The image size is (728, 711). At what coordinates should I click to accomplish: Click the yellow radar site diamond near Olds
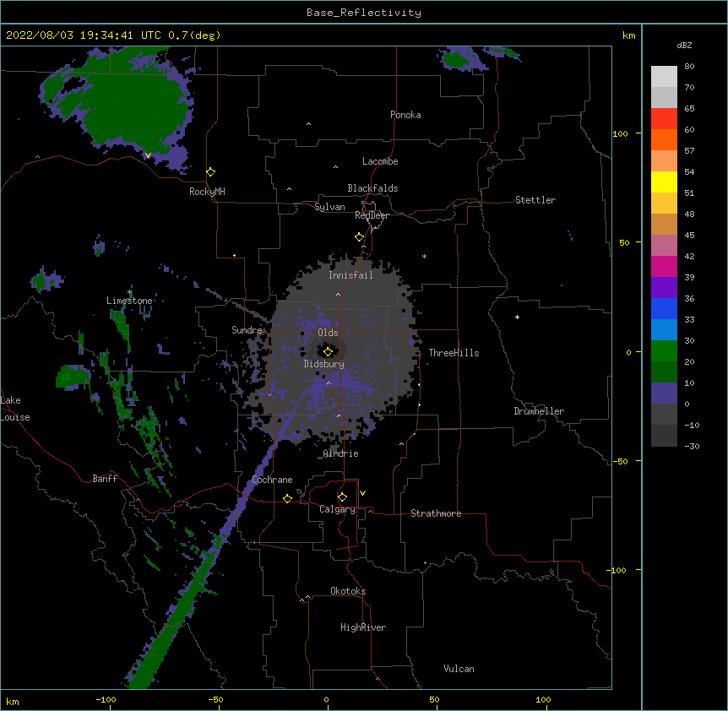pos(328,351)
